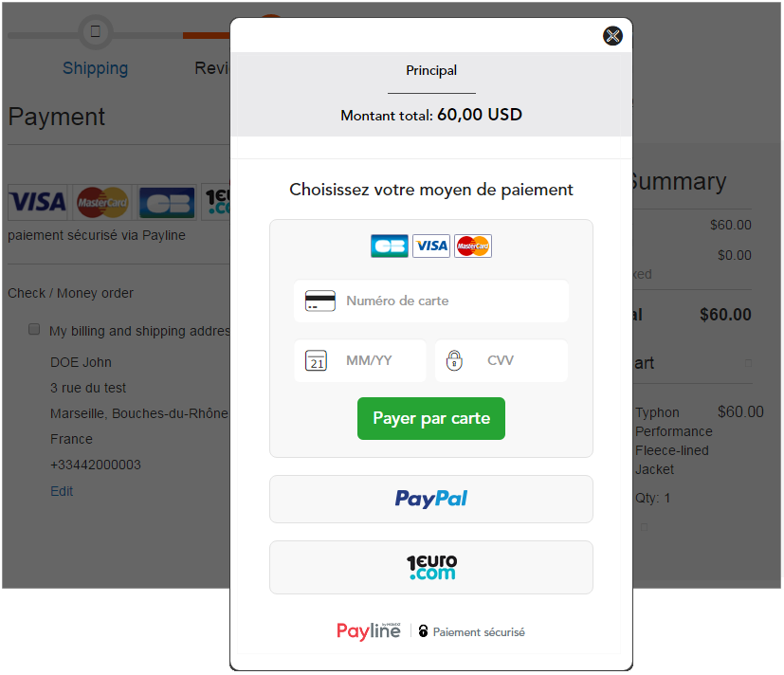The image size is (784, 675).
Task: Close the Payline payment popup
Action: click(x=612, y=36)
